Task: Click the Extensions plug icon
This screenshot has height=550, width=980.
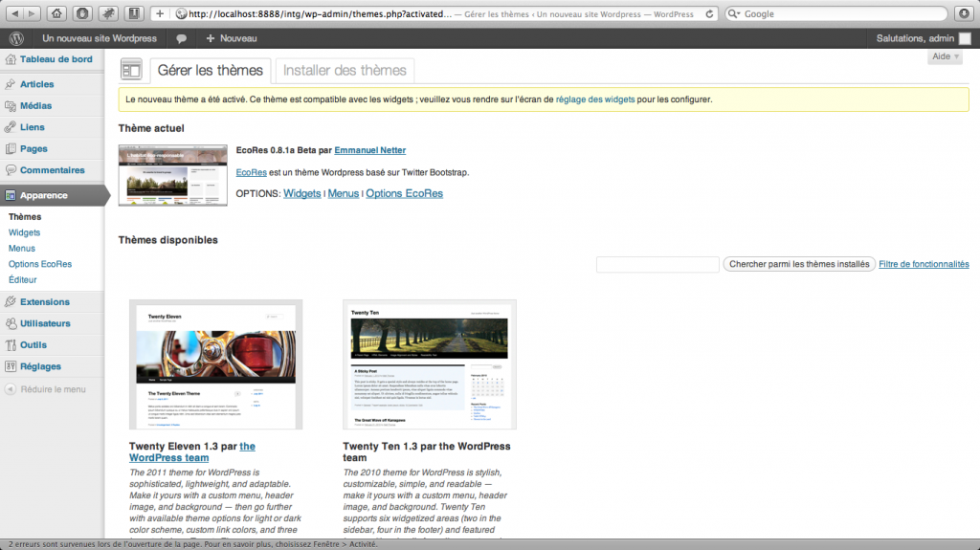Action: (10, 302)
